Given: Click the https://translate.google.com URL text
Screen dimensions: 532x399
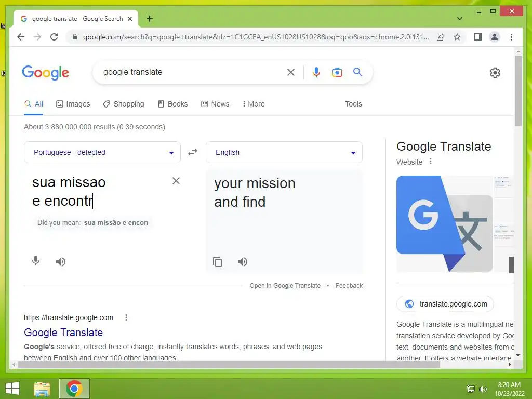Looking at the screenshot, I should [x=69, y=317].
